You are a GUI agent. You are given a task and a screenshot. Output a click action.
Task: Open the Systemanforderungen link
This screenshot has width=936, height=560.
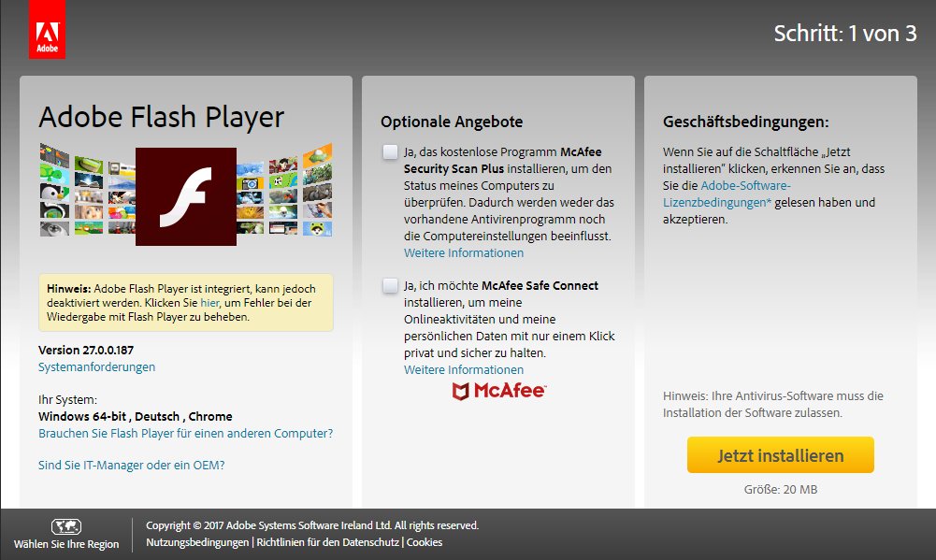point(96,366)
